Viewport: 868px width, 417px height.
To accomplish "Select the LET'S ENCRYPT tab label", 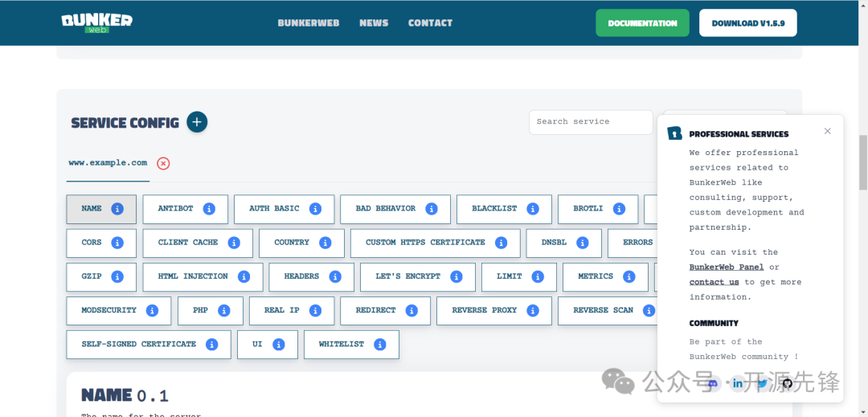I will [x=408, y=276].
